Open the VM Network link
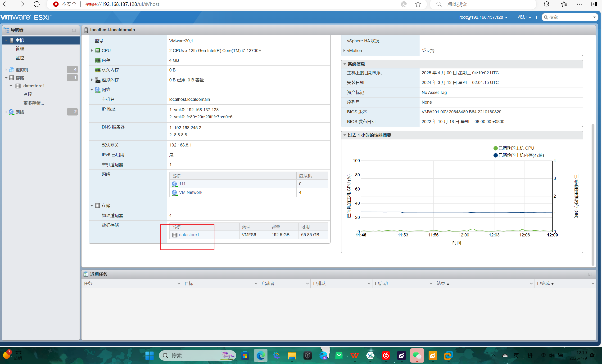This screenshot has height=364, width=602. [x=190, y=192]
